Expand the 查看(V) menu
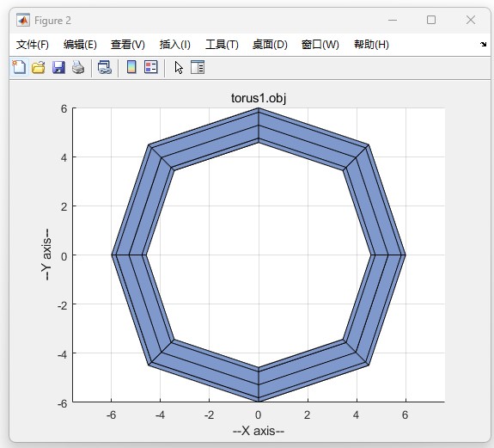 click(x=128, y=45)
